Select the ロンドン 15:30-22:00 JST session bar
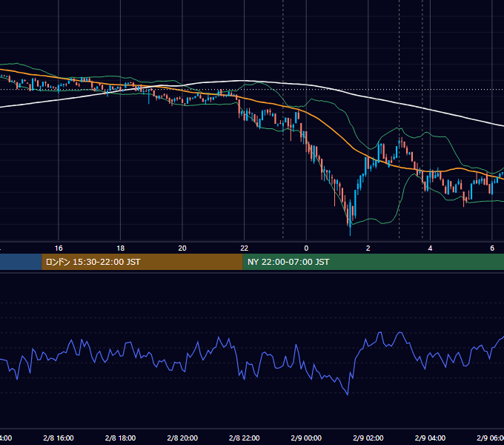 142,262
